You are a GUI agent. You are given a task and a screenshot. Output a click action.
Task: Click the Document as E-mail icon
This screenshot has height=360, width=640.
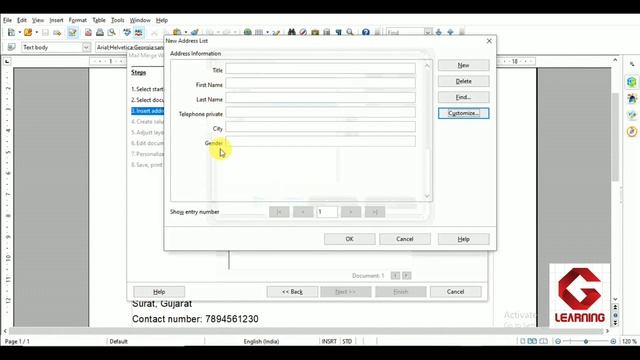[57, 32]
